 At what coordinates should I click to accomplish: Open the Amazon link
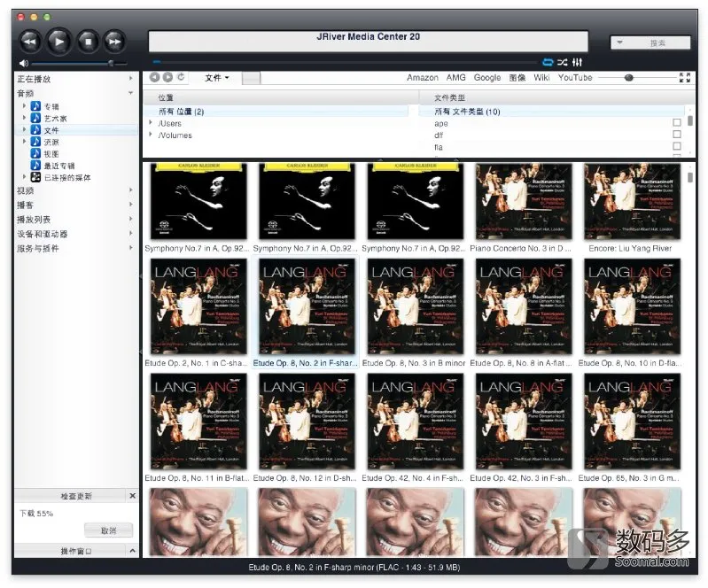coord(422,78)
